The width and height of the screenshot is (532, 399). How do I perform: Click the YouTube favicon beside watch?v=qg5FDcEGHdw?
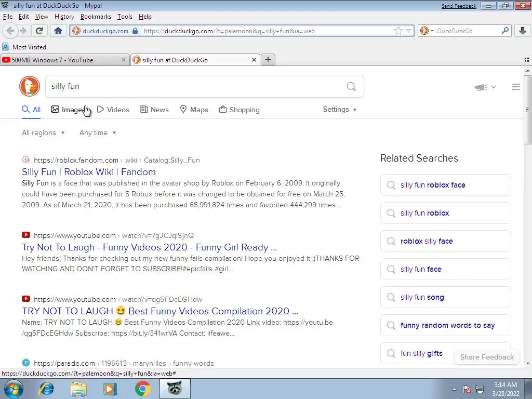pyautogui.click(x=26, y=299)
